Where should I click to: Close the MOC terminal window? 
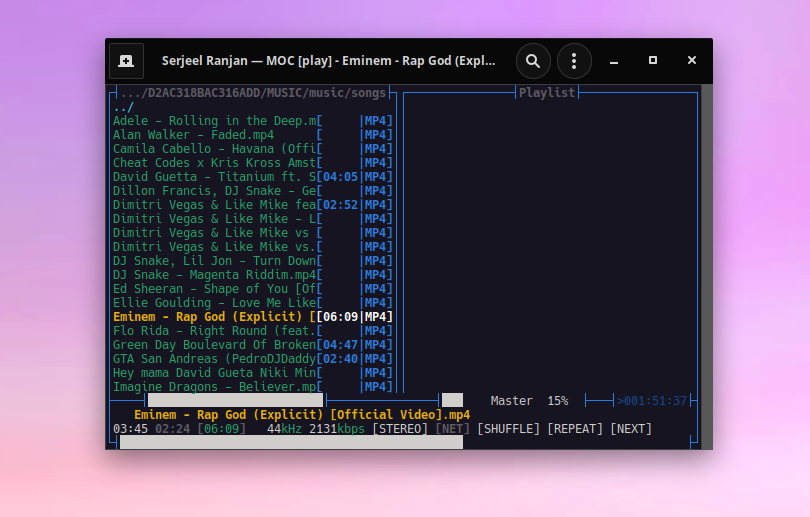pos(692,60)
